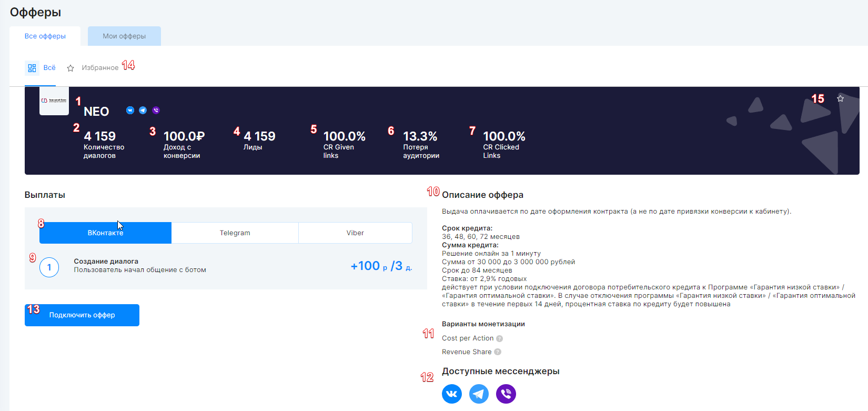Screen dimensions: 868x411
Task: Click the NEO offer title
Action: click(96, 112)
